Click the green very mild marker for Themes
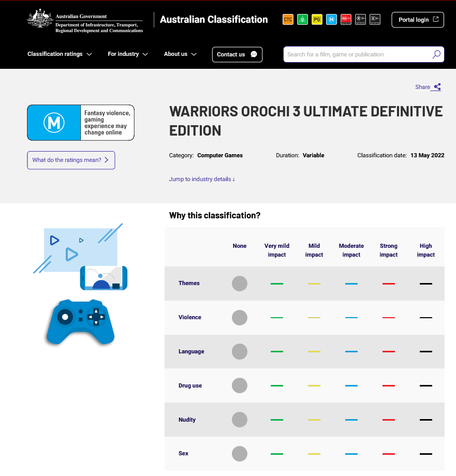Viewport: 456px width, 476px height. 277,284
